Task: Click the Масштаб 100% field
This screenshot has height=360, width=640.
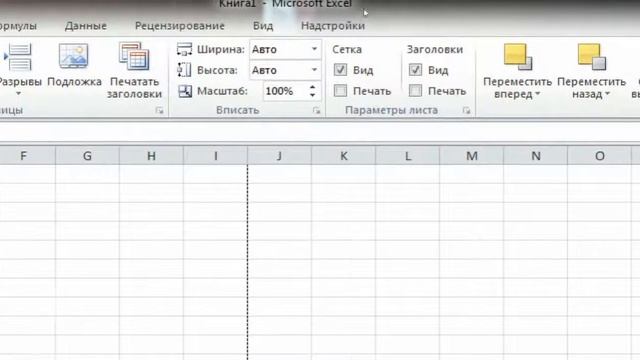Action: tap(285, 91)
